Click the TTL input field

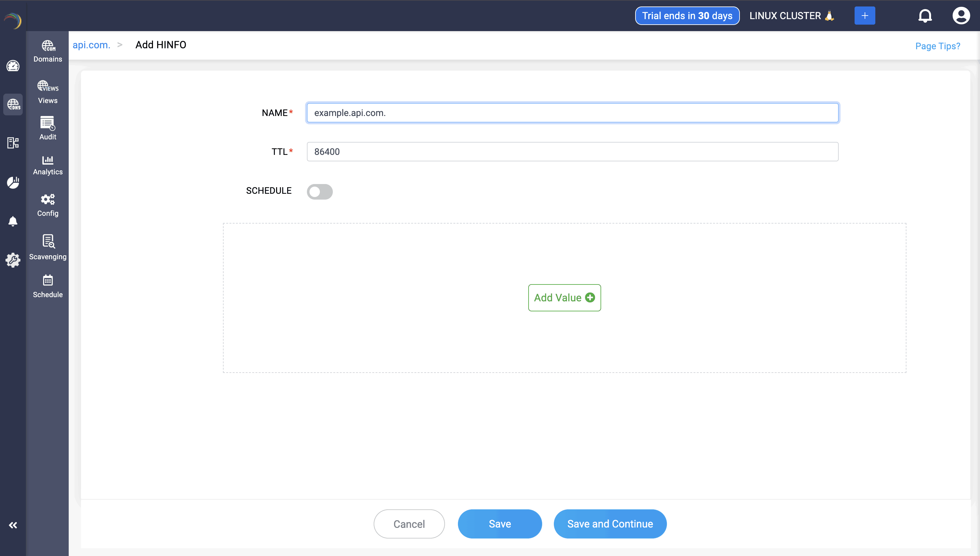click(572, 152)
